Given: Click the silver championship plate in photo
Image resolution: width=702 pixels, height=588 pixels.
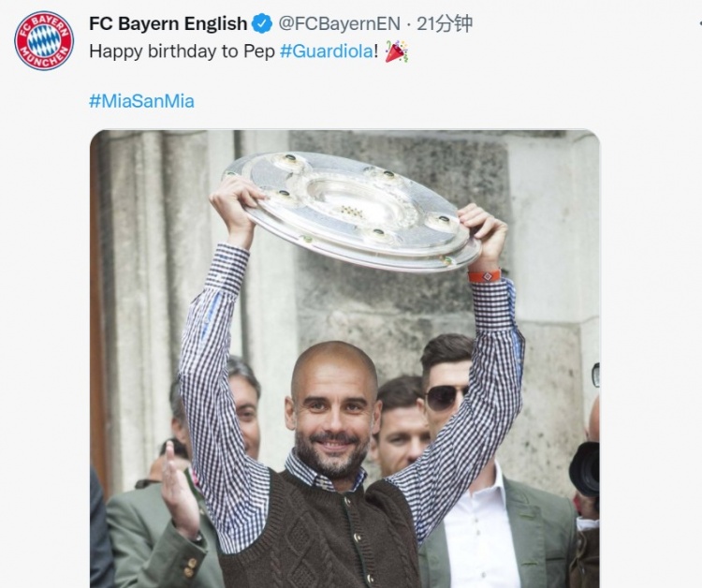Looking at the screenshot, I should pyautogui.click(x=351, y=211).
